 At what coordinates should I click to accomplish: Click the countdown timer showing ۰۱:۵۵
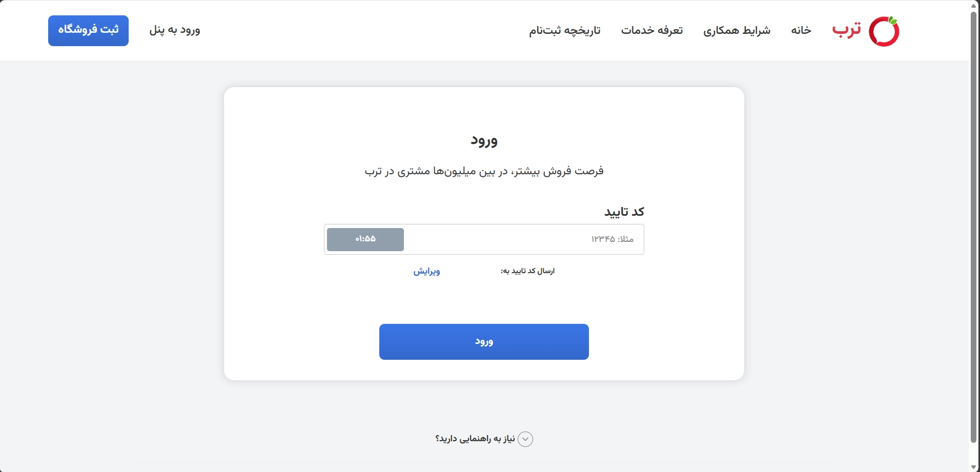365,239
